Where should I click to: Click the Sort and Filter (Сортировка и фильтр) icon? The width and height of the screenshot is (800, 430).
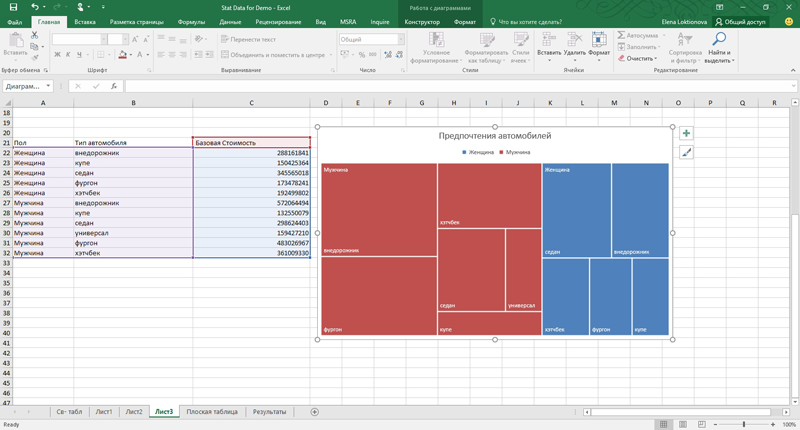click(x=685, y=40)
